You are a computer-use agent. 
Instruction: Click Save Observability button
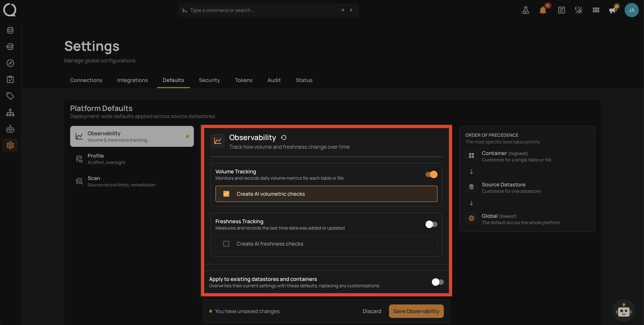tap(416, 311)
